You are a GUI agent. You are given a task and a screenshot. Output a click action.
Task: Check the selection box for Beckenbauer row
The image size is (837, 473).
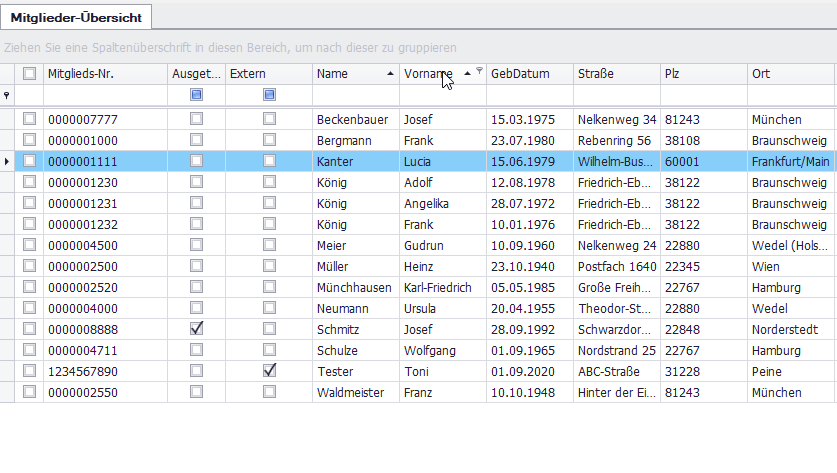click(x=29, y=119)
